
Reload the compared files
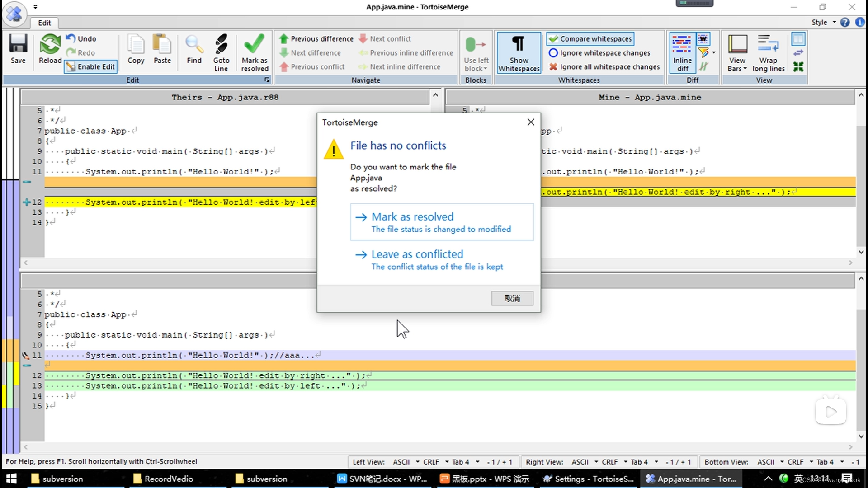point(50,49)
